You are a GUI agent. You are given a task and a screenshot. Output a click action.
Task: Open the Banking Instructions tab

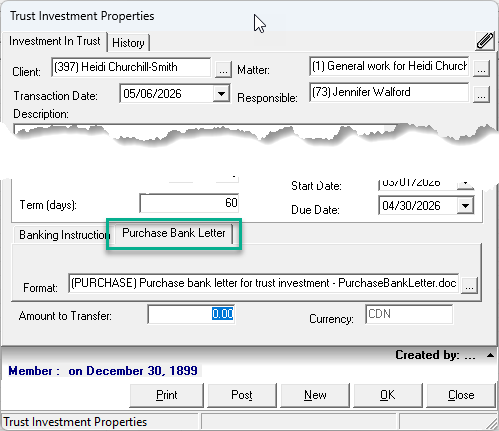tap(64, 235)
